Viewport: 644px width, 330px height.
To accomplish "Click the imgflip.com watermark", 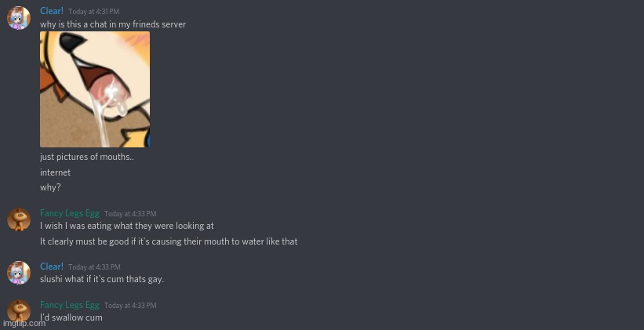I will click(24, 323).
